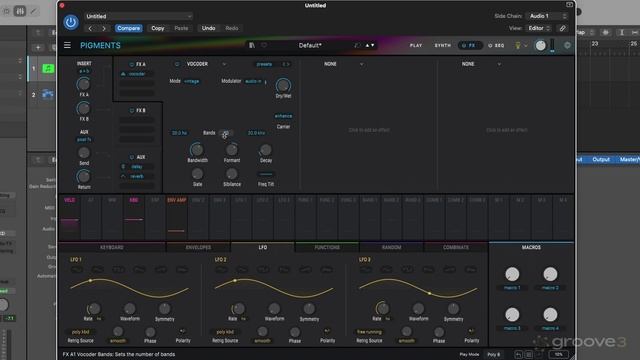Viewport: 640px width, 360px height.
Task: Select the fourth LFO 3 waveform preset icon
Action: [x=429, y=270]
